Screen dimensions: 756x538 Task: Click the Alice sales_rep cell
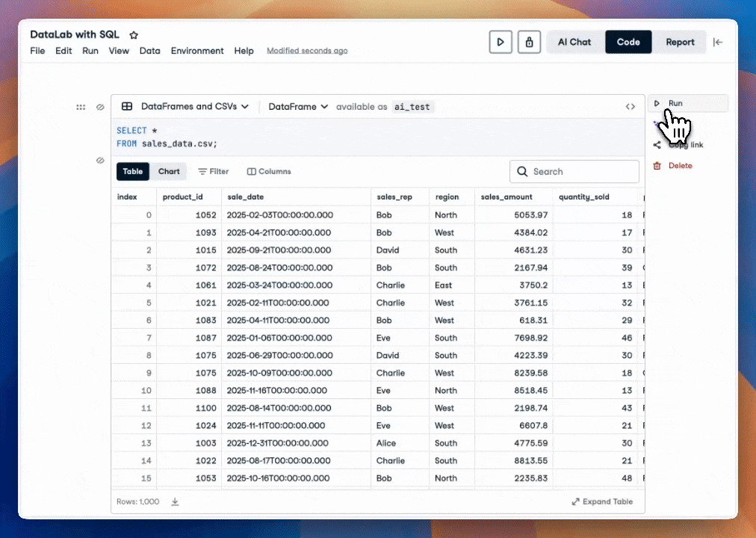click(x=400, y=443)
